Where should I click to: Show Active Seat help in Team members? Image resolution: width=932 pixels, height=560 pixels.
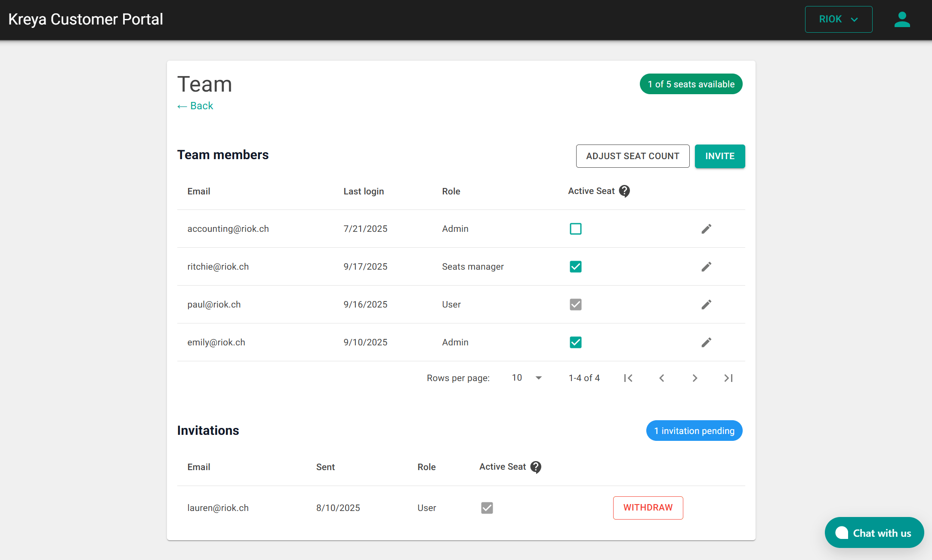pyautogui.click(x=624, y=191)
